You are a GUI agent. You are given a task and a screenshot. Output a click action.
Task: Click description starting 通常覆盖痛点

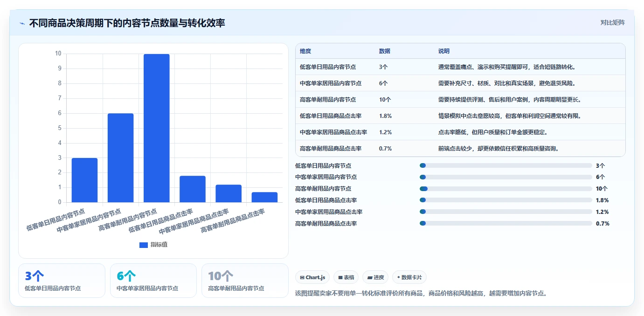508,67
